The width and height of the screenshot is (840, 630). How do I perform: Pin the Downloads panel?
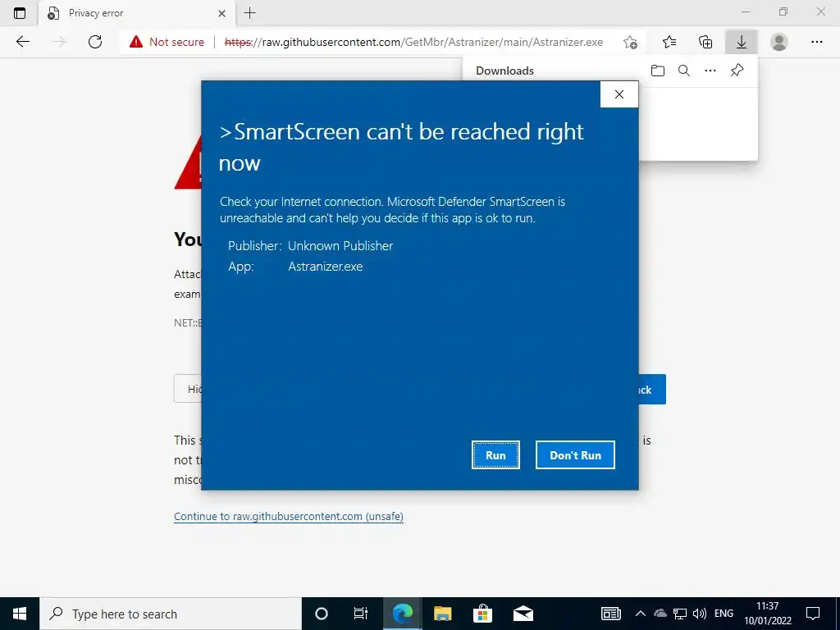pos(737,71)
